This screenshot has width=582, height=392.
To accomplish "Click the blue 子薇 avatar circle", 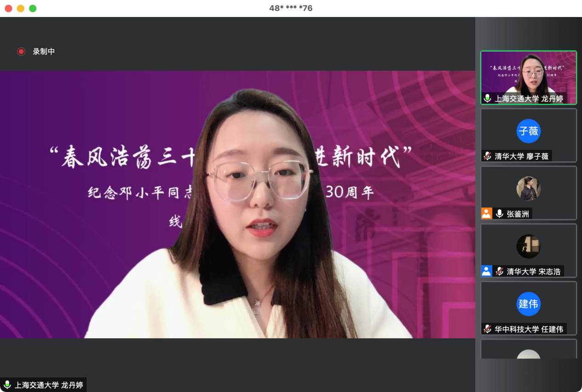I will coord(528,131).
